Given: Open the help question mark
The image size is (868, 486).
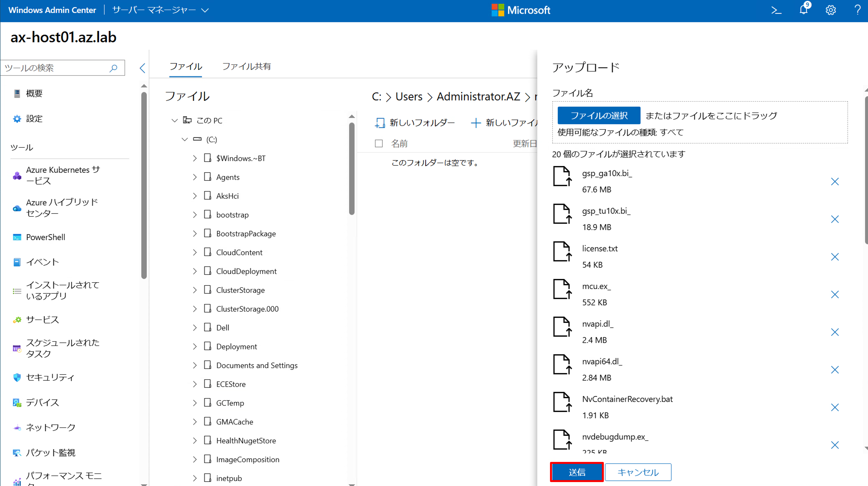Looking at the screenshot, I should coord(858,10).
